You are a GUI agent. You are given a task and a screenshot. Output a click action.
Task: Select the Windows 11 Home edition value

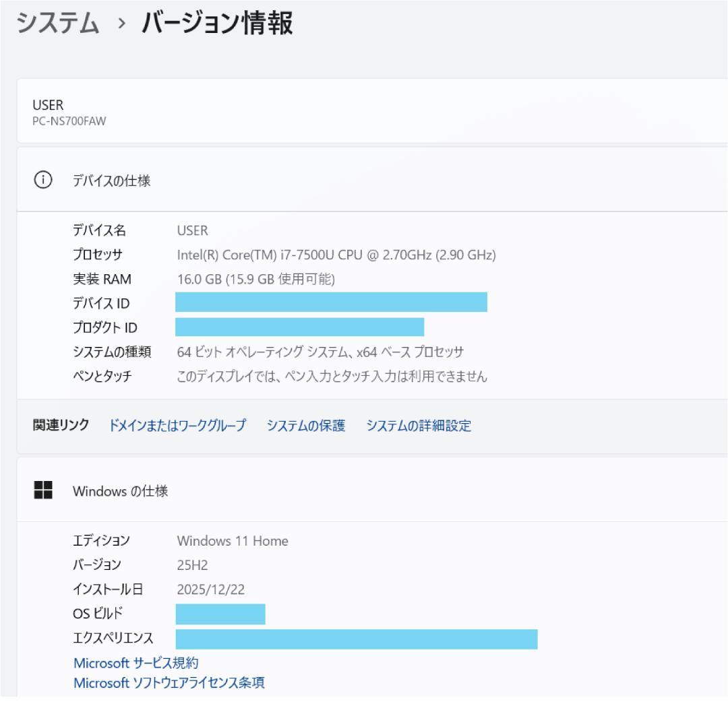[233, 540]
